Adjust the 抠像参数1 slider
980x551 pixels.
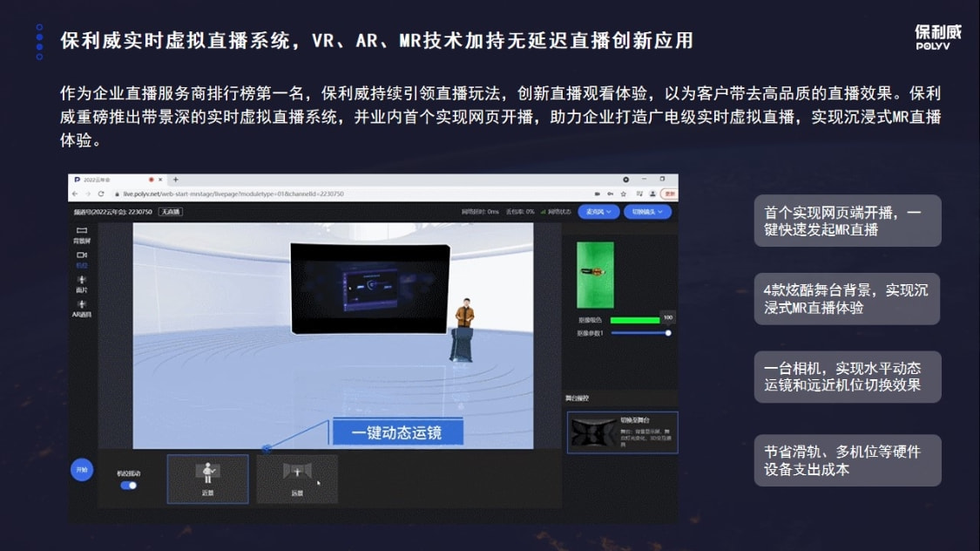click(x=640, y=333)
